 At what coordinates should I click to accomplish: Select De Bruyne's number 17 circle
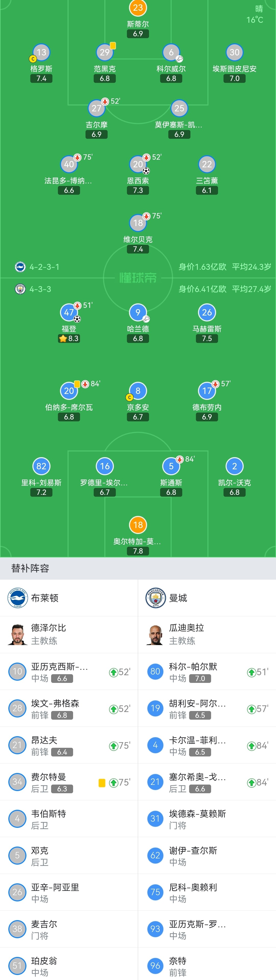[x=207, y=391]
